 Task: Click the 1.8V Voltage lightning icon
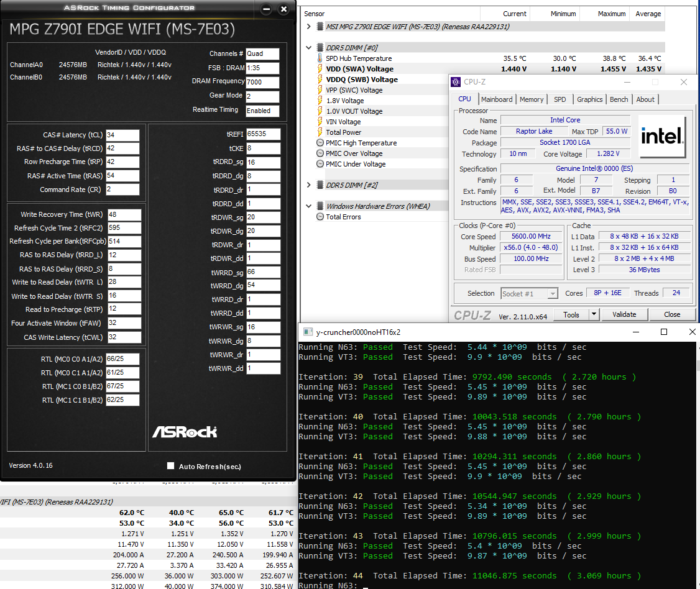coord(320,101)
